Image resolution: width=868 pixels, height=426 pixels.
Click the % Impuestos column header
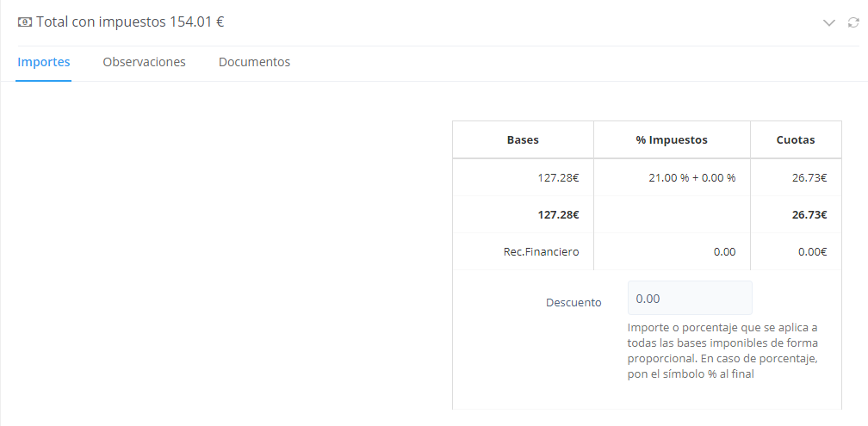click(x=672, y=139)
